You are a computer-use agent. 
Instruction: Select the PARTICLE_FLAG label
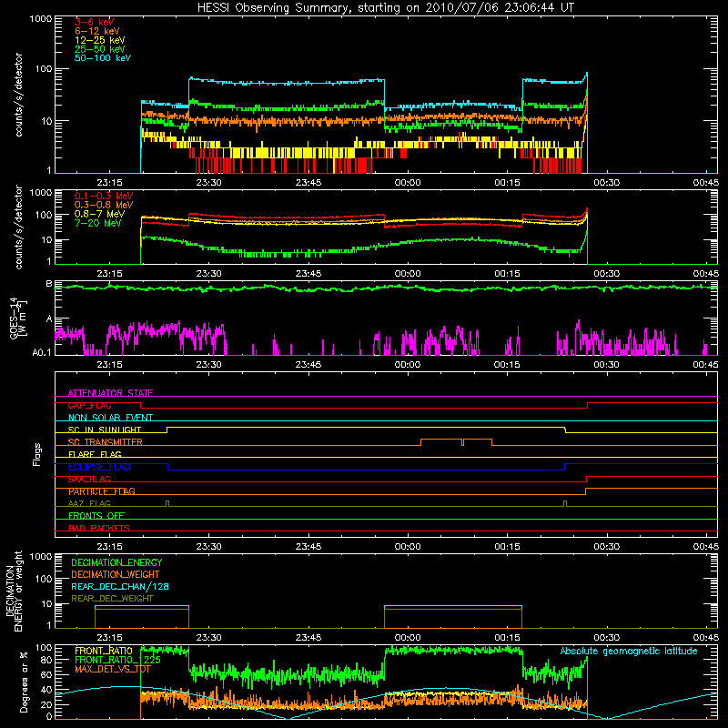(x=102, y=491)
